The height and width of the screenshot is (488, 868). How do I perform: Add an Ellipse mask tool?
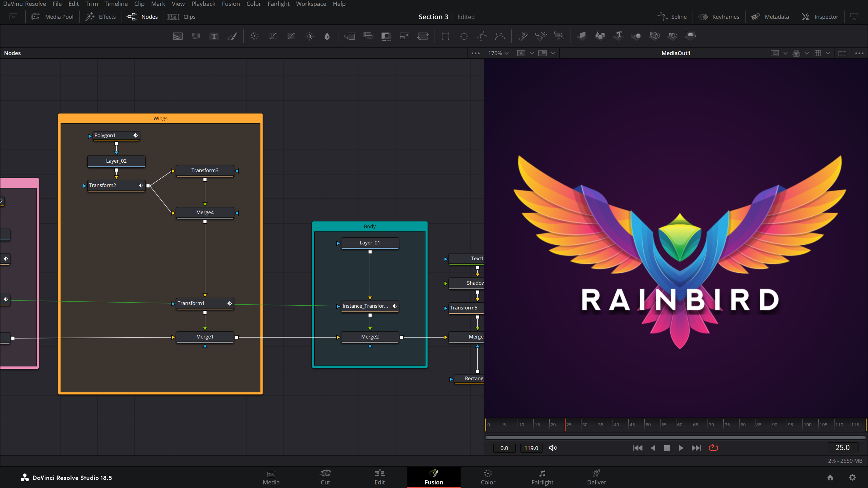point(464,36)
